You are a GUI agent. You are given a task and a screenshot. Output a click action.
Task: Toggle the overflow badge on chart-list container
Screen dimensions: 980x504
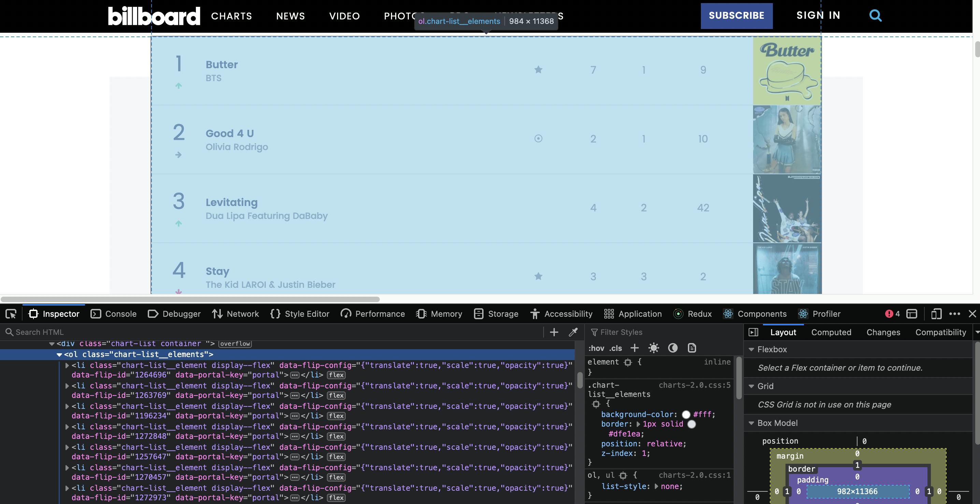235,344
